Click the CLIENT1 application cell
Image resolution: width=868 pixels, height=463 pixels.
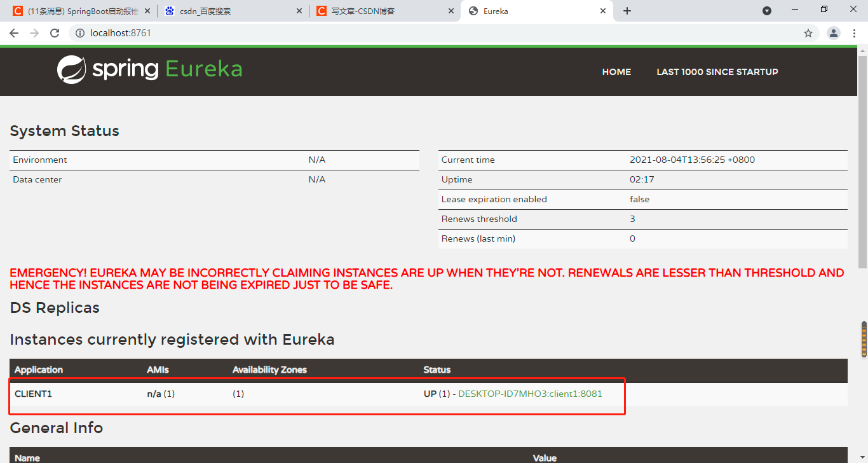tap(33, 394)
